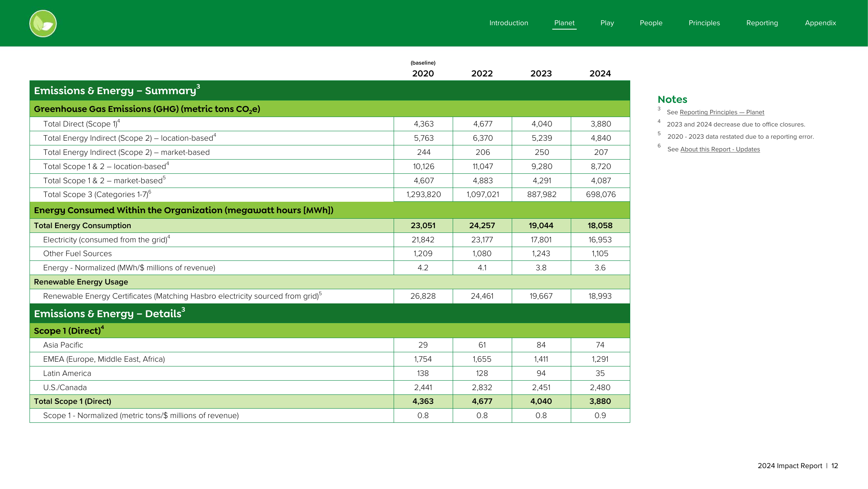Select the Greenhouse Gas Emissions (GHG) subheader
The height and width of the screenshot is (489, 868).
click(x=147, y=109)
